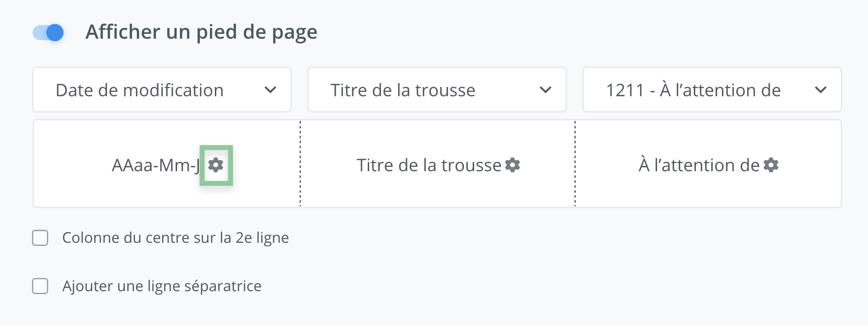The height and width of the screenshot is (326, 868).
Task: Click the chevron arrow in Date de modification field
Action: click(x=270, y=90)
